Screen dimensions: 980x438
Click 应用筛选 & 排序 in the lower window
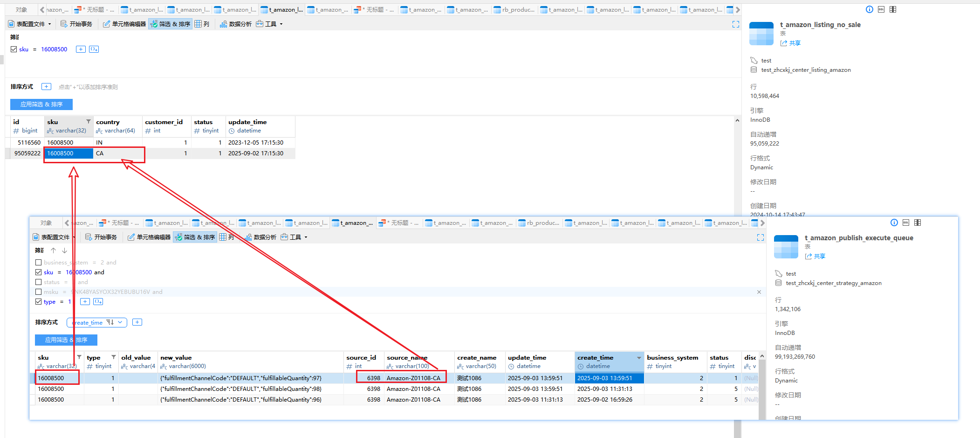(x=66, y=340)
